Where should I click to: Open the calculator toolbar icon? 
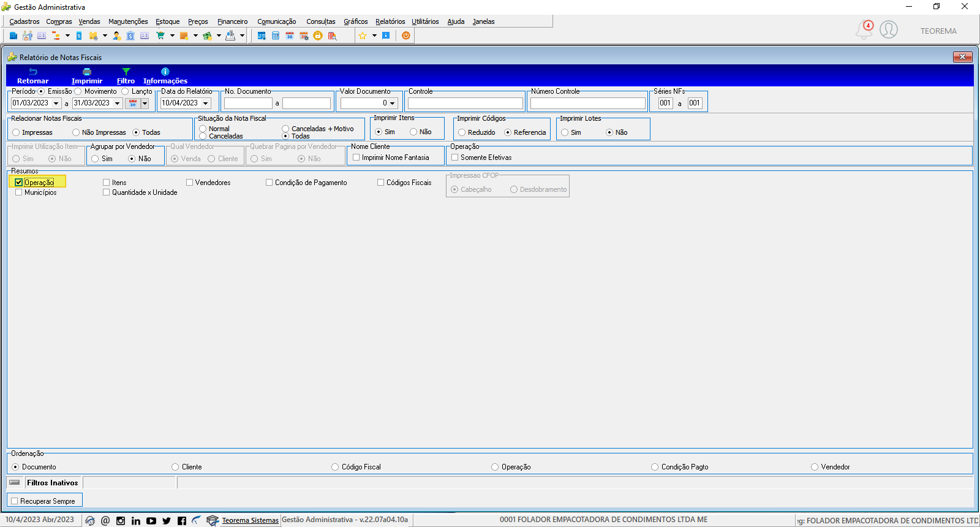pos(276,36)
